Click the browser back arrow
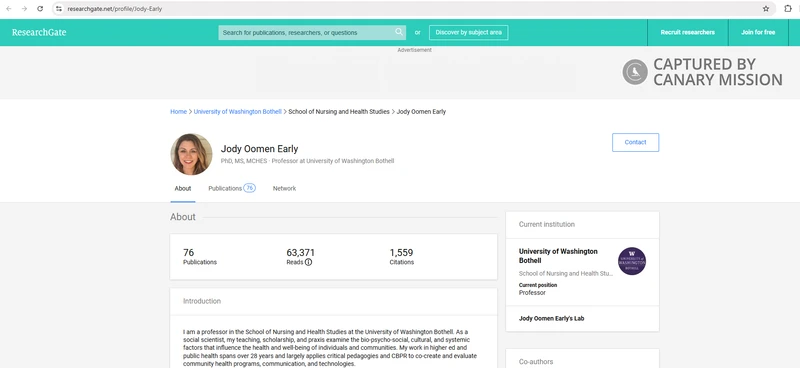The width and height of the screenshot is (800, 368). (x=9, y=9)
